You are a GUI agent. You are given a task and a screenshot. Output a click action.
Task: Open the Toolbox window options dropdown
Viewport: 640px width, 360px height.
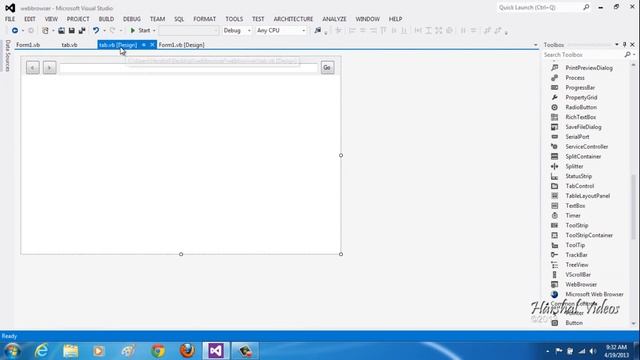pos(616,44)
